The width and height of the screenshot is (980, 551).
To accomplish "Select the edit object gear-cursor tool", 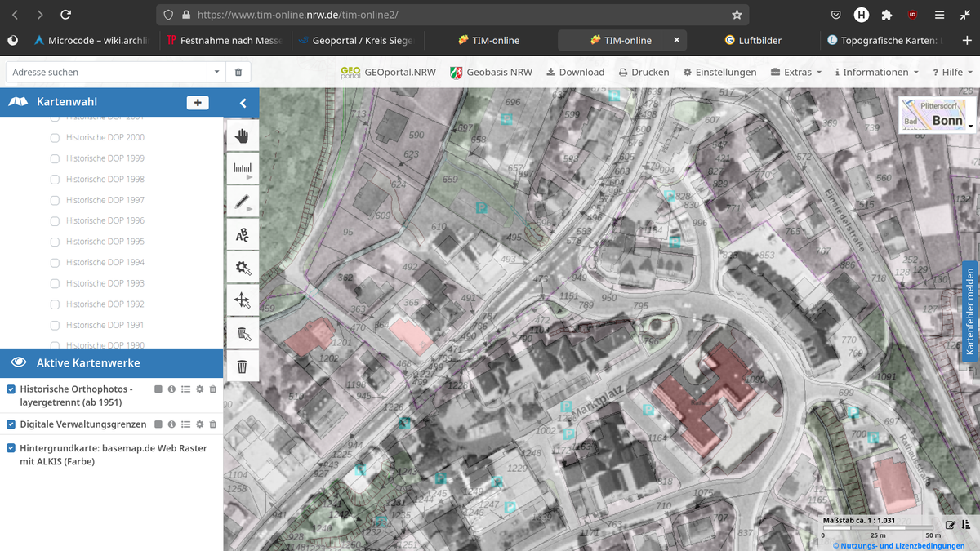I will [242, 267].
